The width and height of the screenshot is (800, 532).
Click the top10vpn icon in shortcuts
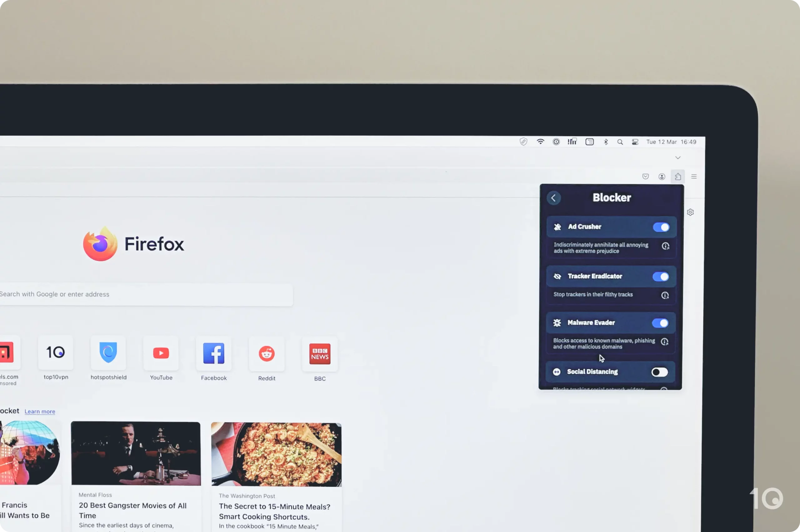(x=55, y=353)
